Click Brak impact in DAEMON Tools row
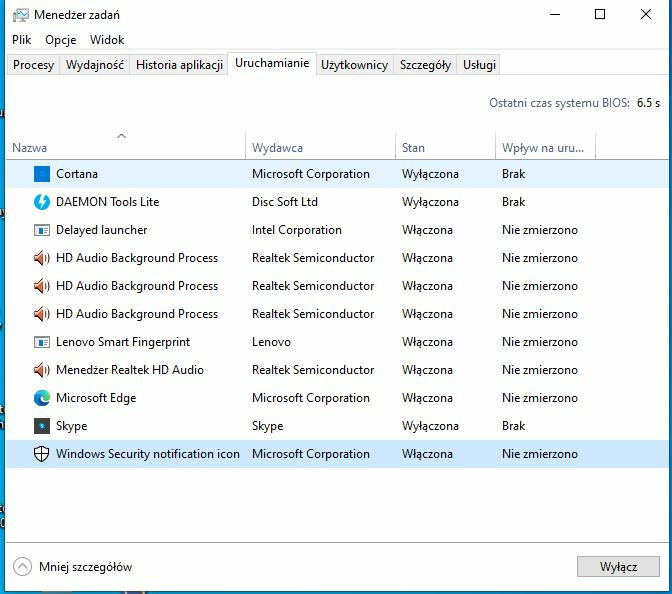Viewport: 672px width, 594px height. pyautogui.click(x=513, y=202)
